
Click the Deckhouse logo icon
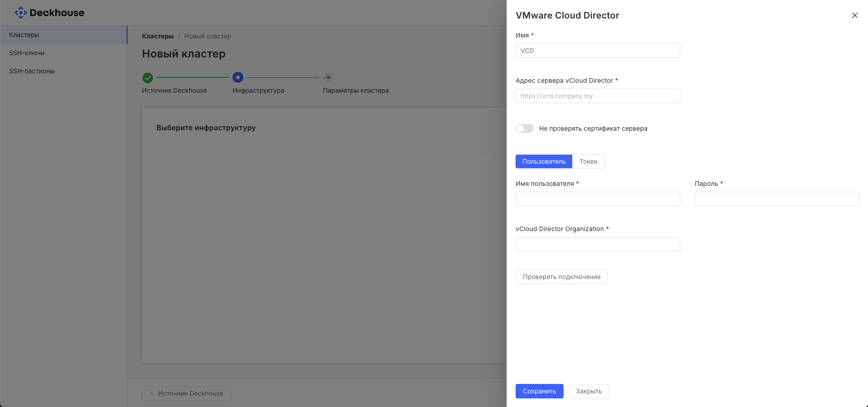(20, 13)
